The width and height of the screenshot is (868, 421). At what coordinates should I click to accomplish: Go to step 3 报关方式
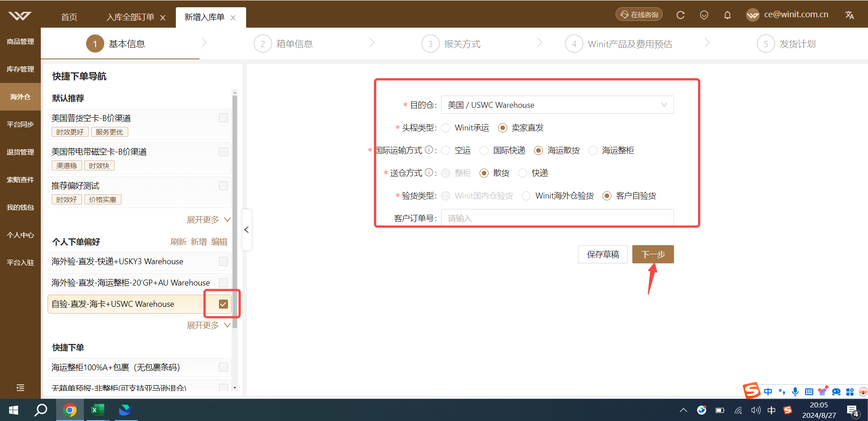pos(451,44)
